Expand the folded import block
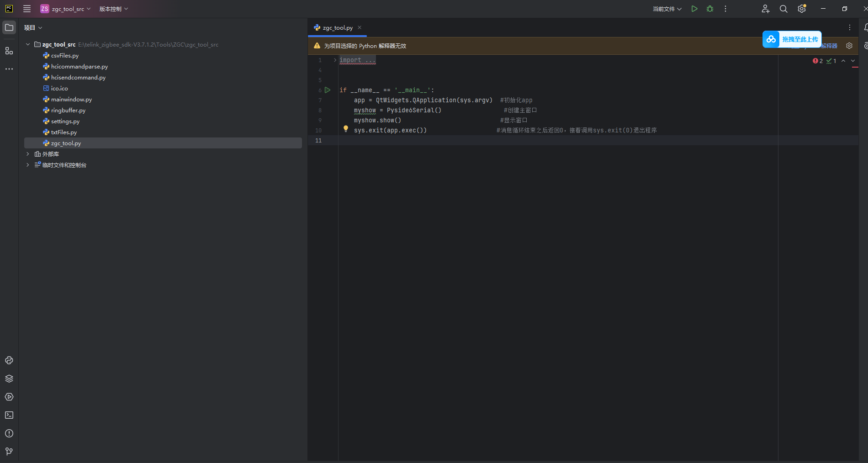The width and height of the screenshot is (868, 463). pyautogui.click(x=335, y=60)
